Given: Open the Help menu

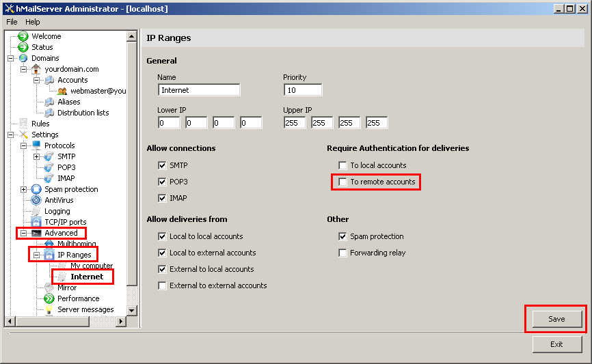Looking at the screenshot, I should [32, 22].
